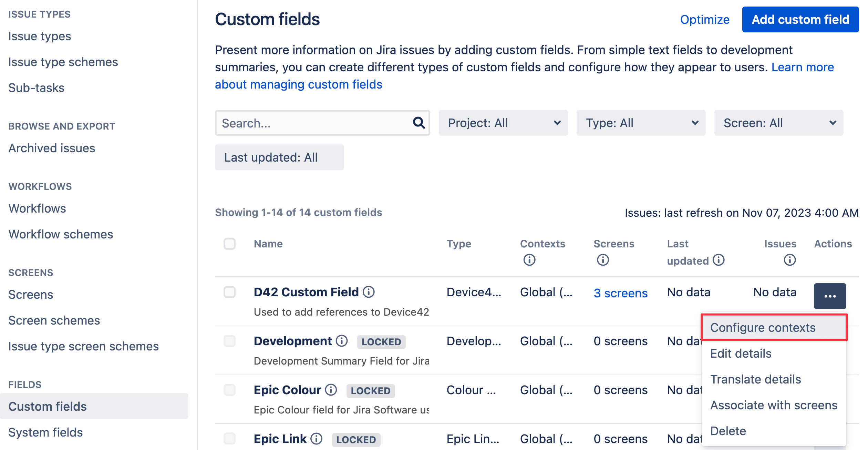Screen dimensions: 868x450
Task: Click inside the custom fields search box
Action: coord(310,123)
